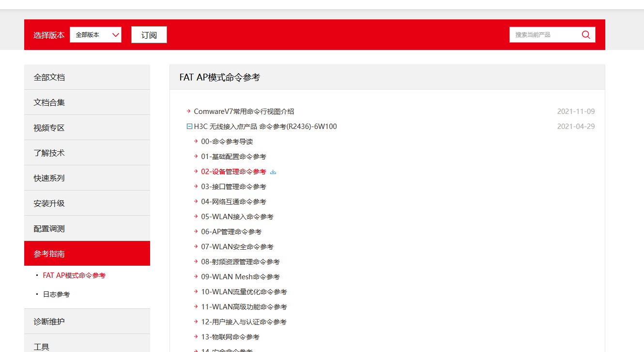Image resolution: width=644 pixels, height=352 pixels.
Task: Open the 10-WLAN流量优化命令参考 chapter
Action: pyautogui.click(x=244, y=292)
